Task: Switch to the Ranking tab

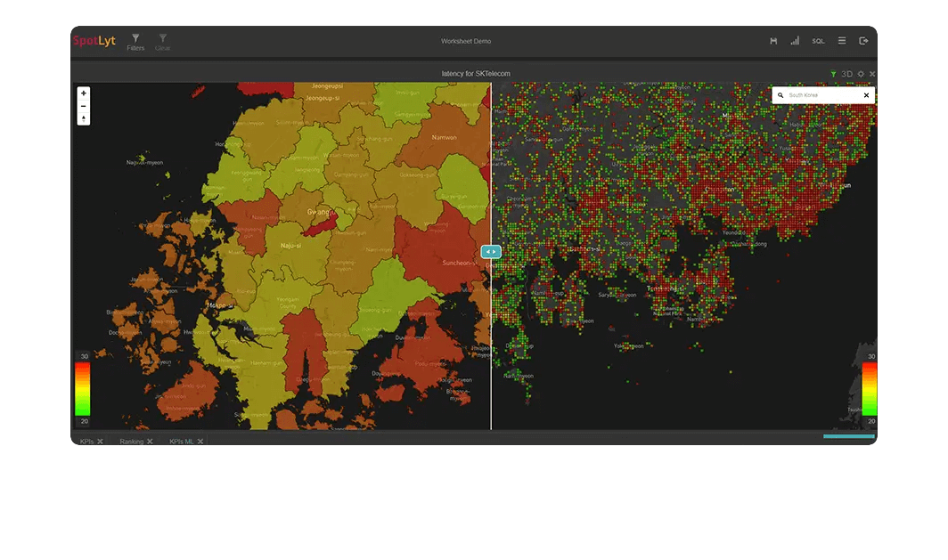Action: pos(132,442)
